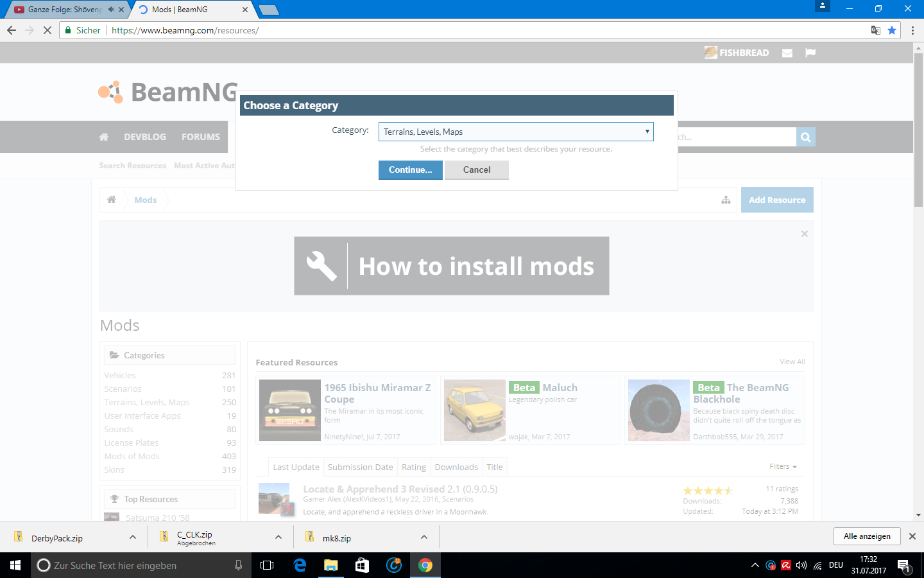Open the FISHBREAD user account menu
Screen dimensions: 924x578
pyautogui.click(x=737, y=53)
